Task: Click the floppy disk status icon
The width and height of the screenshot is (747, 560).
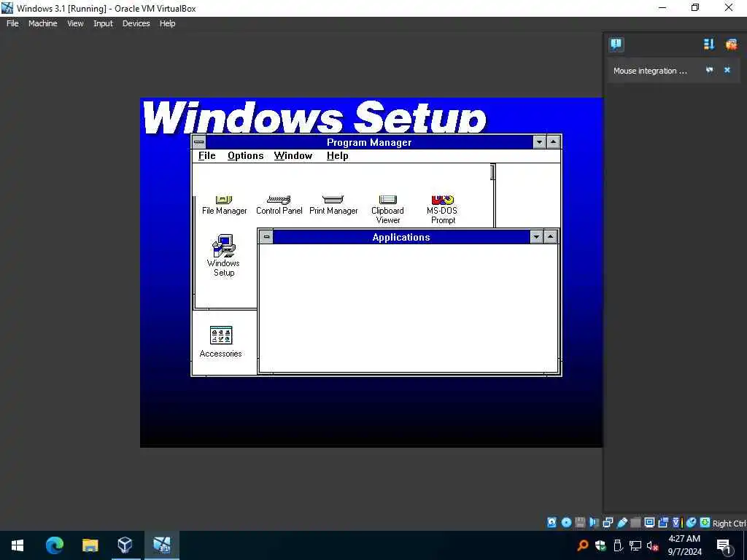Action: click(x=580, y=522)
